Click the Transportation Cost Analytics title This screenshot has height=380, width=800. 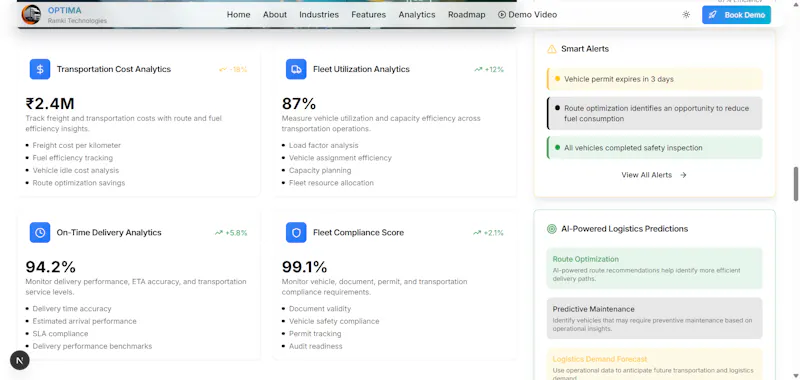point(114,69)
